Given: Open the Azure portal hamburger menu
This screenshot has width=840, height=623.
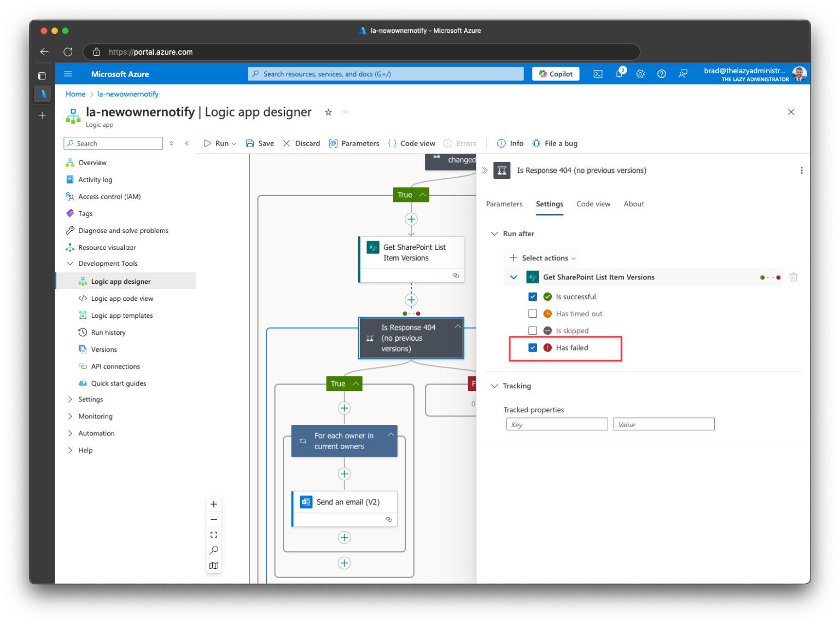Looking at the screenshot, I should coord(68,74).
